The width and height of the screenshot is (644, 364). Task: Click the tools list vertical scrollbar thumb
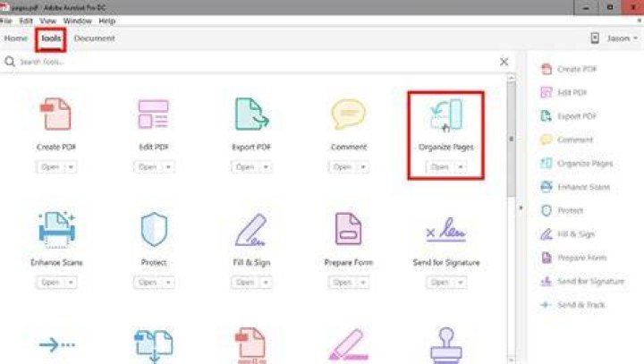click(x=512, y=139)
